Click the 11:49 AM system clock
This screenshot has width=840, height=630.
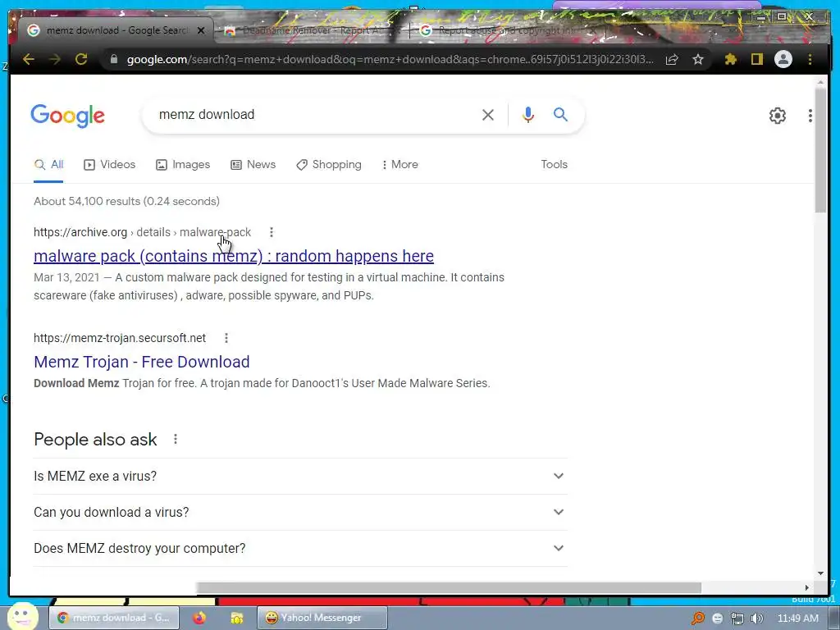coord(797,619)
